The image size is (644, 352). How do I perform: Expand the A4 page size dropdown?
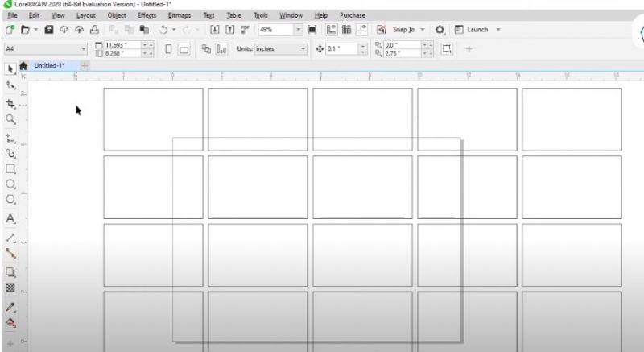[x=85, y=49]
